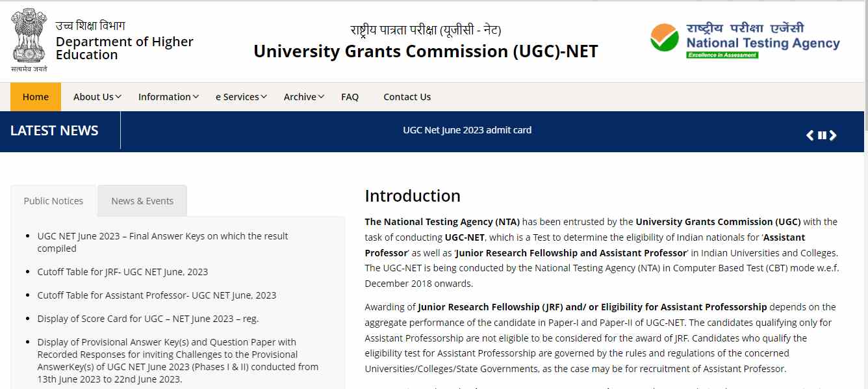This screenshot has height=389, width=868.
Task: Pause the latest news ticker
Action: coord(822,135)
